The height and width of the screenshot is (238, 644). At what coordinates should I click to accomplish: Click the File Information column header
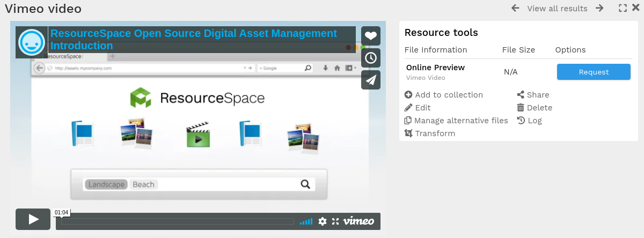click(436, 50)
